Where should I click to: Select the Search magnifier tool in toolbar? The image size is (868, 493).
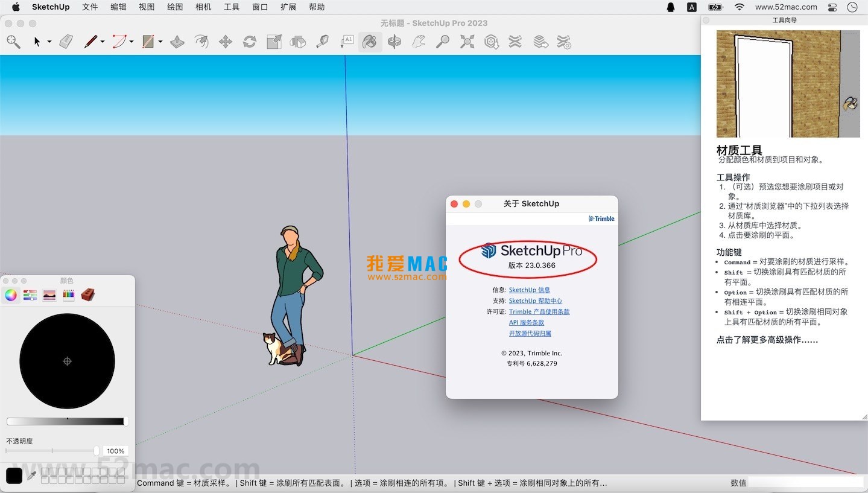(13, 42)
